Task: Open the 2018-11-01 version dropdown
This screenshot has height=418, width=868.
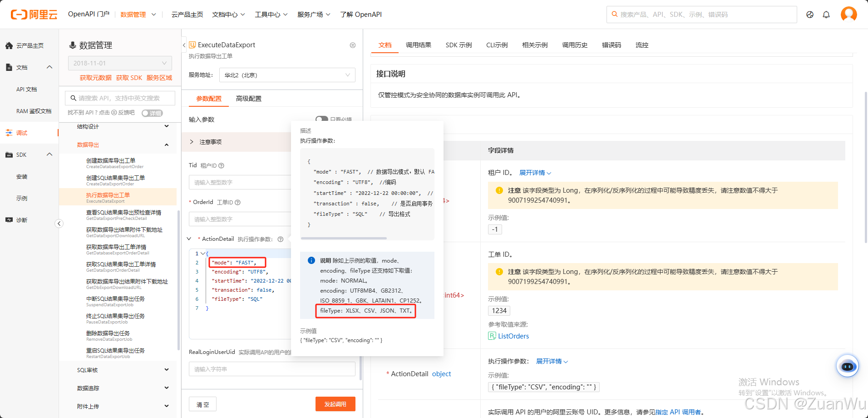Action: click(120, 63)
